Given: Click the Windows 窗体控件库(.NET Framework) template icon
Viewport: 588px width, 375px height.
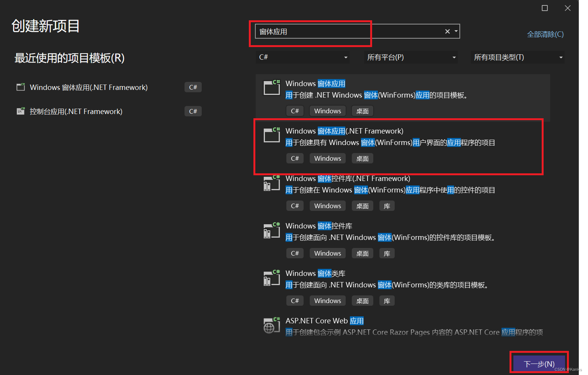Looking at the screenshot, I should [272, 183].
